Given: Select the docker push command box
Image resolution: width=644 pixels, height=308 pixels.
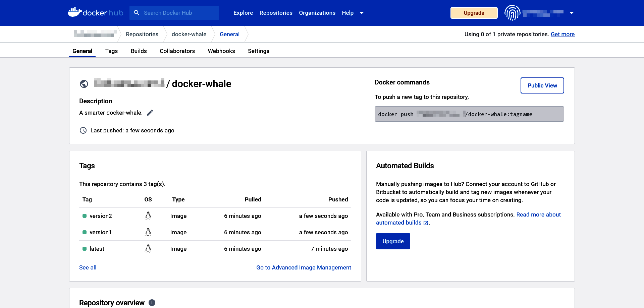Looking at the screenshot, I should pyautogui.click(x=469, y=114).
